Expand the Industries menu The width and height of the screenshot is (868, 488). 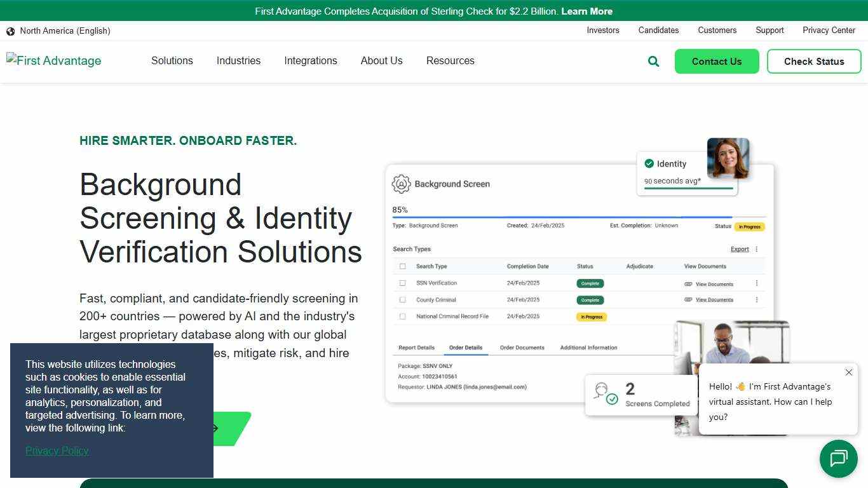(238, 60)
